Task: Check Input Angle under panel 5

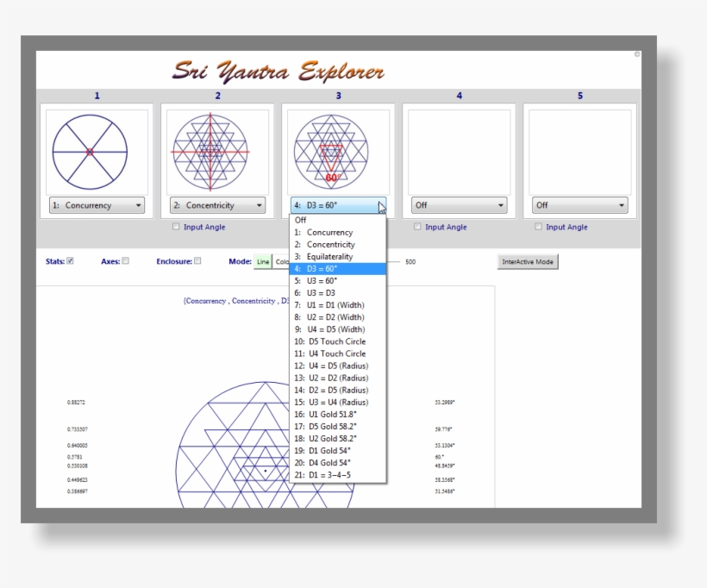Action: pos(539,227)
